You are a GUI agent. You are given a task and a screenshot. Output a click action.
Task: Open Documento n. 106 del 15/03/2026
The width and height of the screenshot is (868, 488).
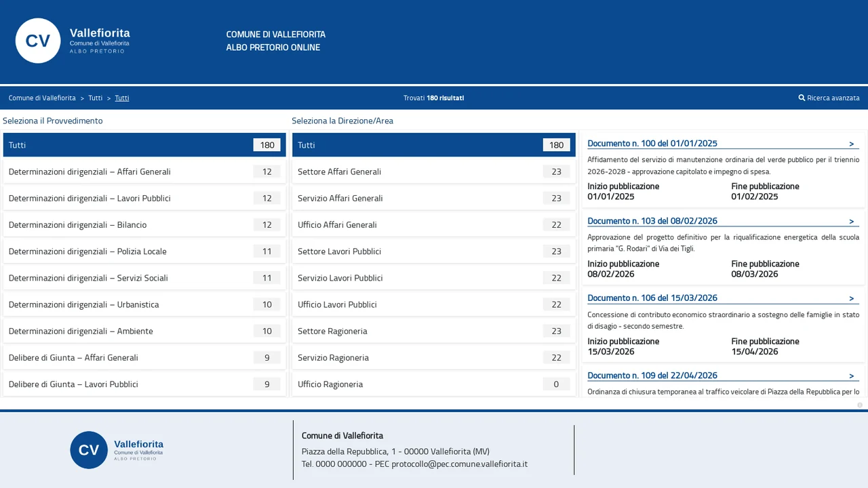pyautogui.click(x=652, y=298)
